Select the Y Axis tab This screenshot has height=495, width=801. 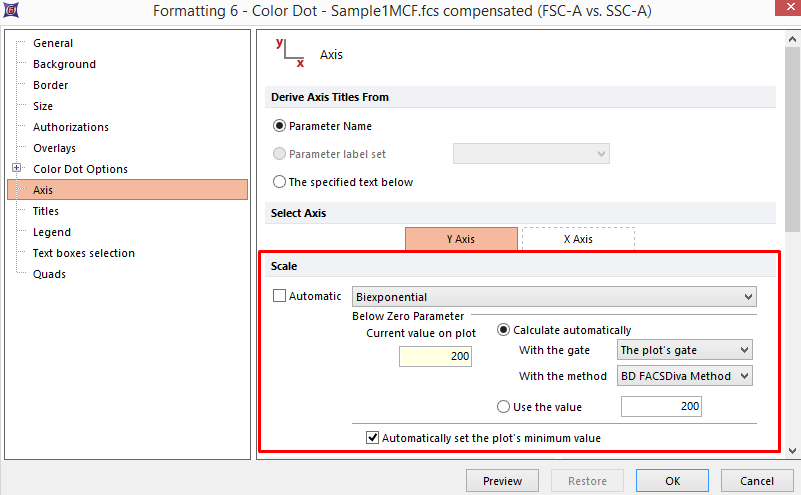pos(461,239)
